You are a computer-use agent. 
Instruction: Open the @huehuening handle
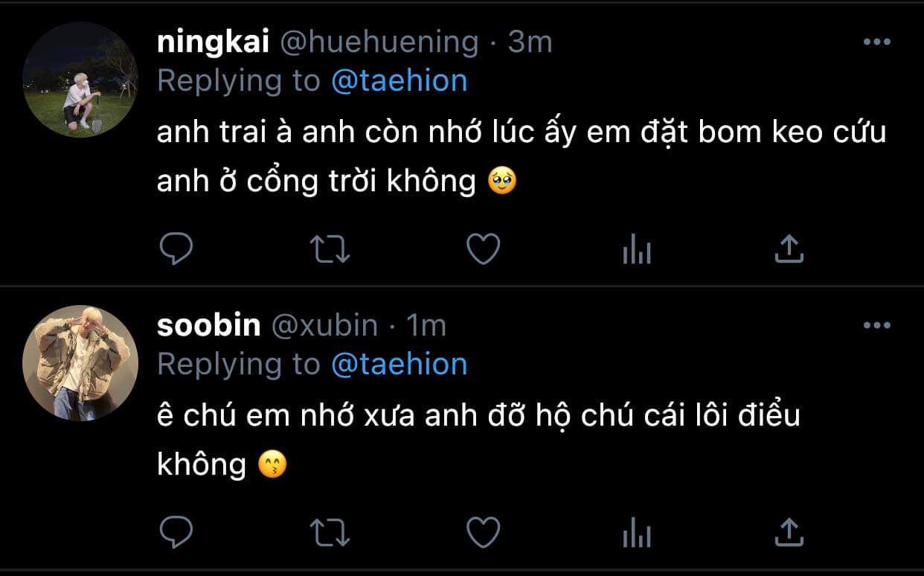coord(379,43)
